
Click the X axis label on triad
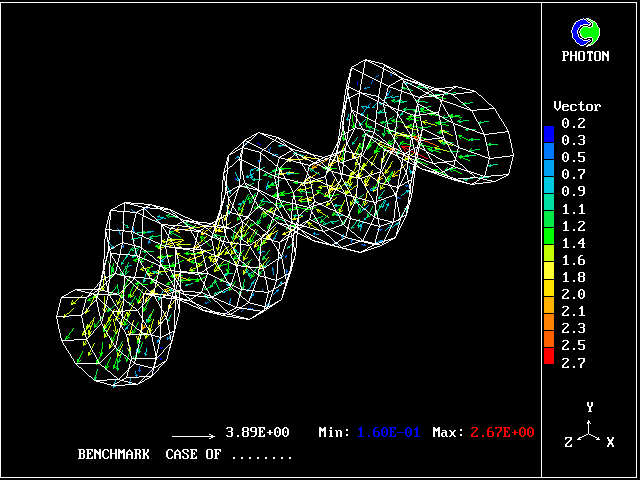pyautogui.click(x=610, y=441)
